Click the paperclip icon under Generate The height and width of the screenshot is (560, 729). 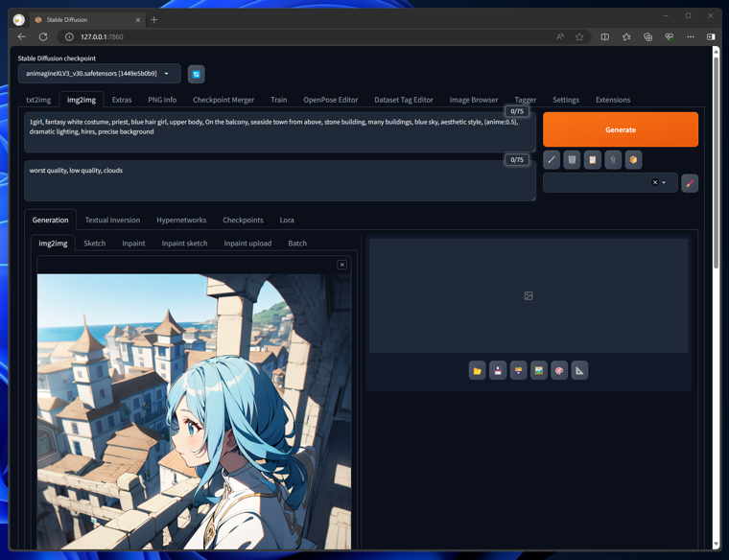613,160
